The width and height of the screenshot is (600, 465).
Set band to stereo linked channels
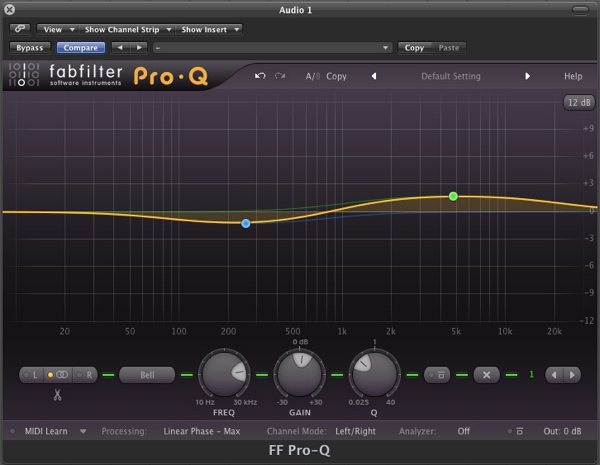pyautogui.click(x=58, y=375)
